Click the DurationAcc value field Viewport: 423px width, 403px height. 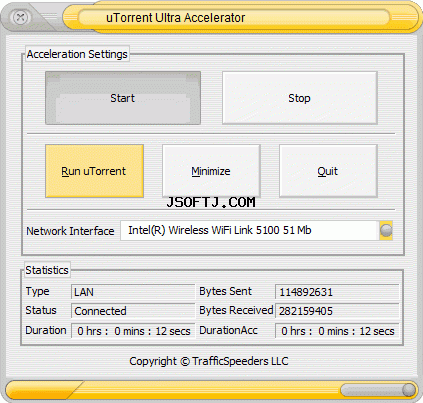click(337, 331)
